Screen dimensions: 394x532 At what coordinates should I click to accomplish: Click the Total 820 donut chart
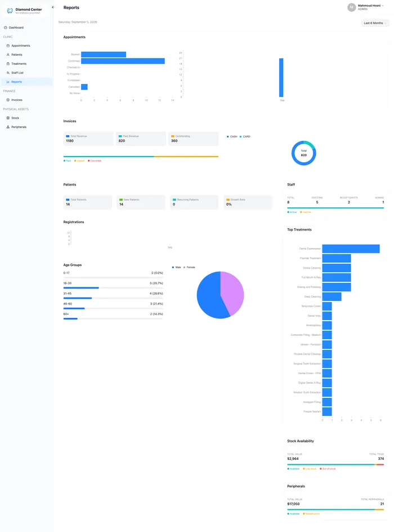(303, 153)
